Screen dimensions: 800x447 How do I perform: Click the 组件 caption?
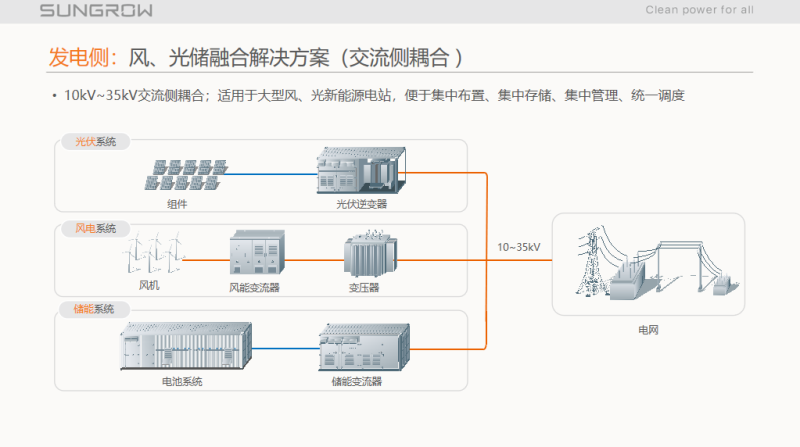pos(177,204)
